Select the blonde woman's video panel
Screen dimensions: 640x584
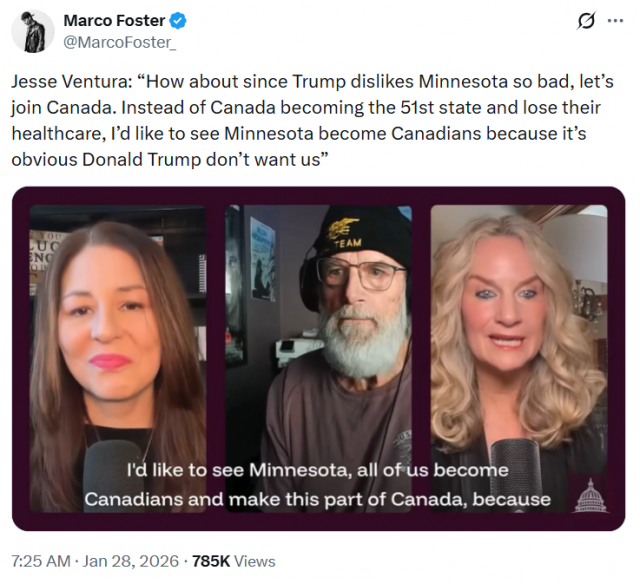coord(518,340)
